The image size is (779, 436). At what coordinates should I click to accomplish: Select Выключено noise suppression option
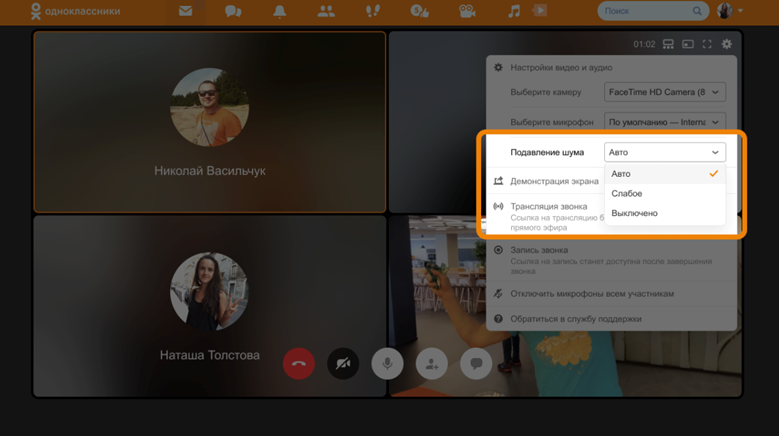click(665, 213)
